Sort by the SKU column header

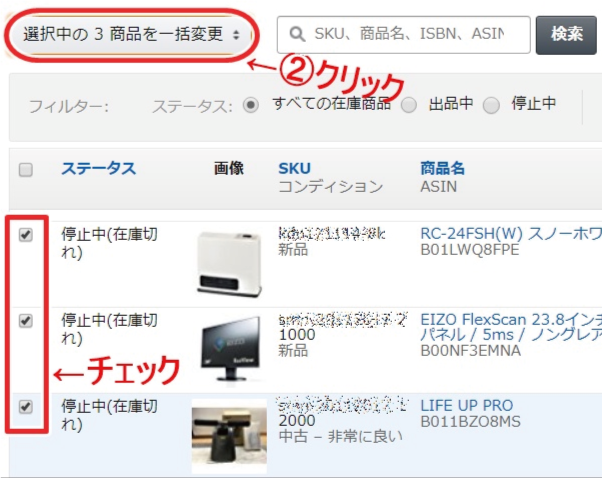coord(294,168)
